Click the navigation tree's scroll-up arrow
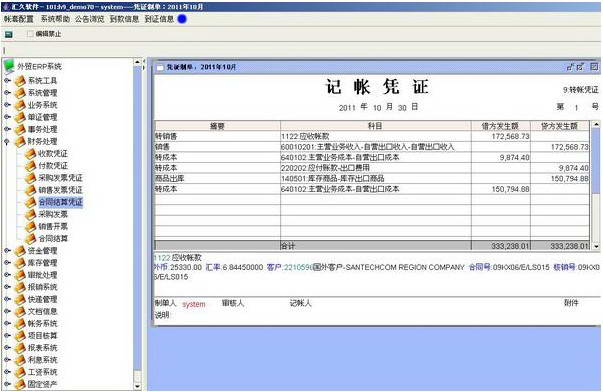603x392 pixels. tap(138, 62)
